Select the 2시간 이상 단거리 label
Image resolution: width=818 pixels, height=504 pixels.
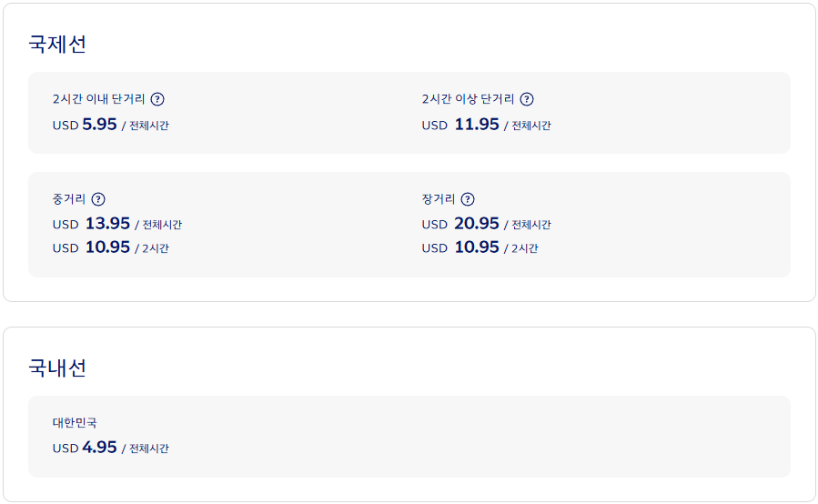[468, 99]
